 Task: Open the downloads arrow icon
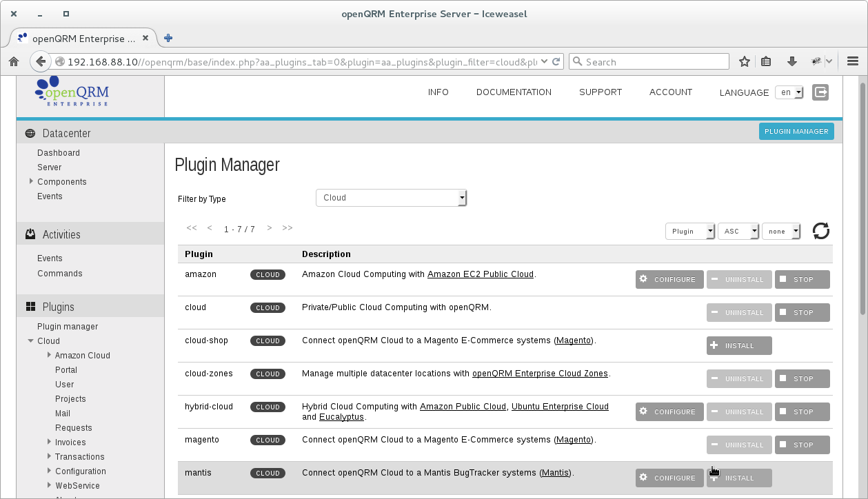(x=792, y=62)
